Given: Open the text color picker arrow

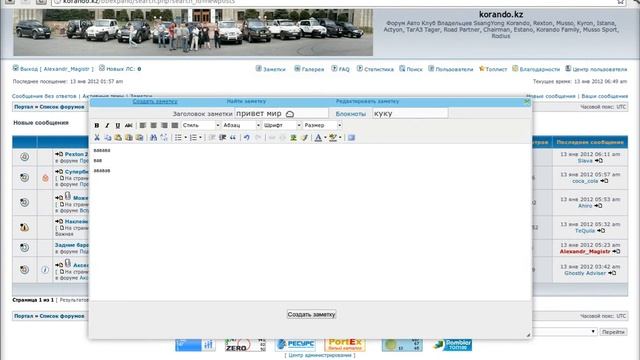Looking at the screenshot, I should (x=325, y=138).
